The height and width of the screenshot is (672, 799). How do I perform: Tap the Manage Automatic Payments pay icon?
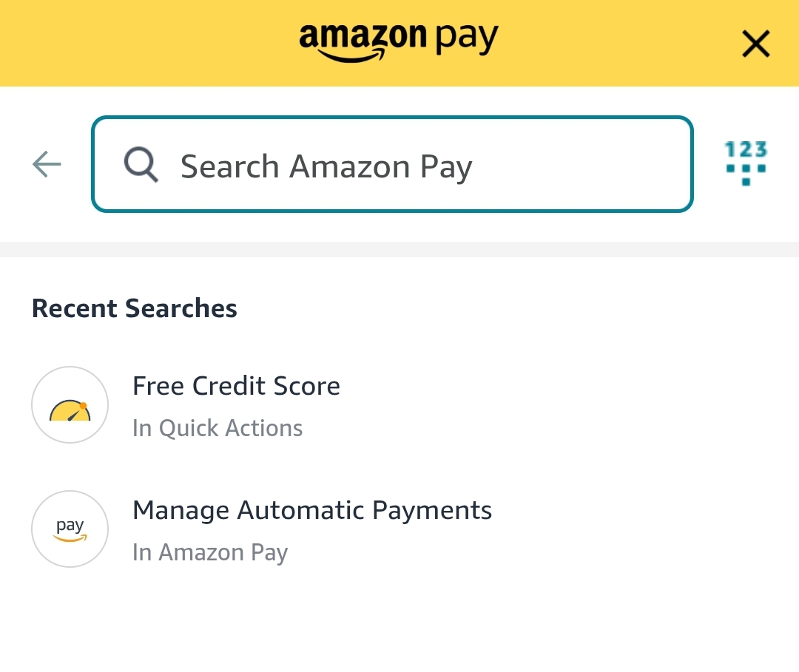[x=70, y=529]
